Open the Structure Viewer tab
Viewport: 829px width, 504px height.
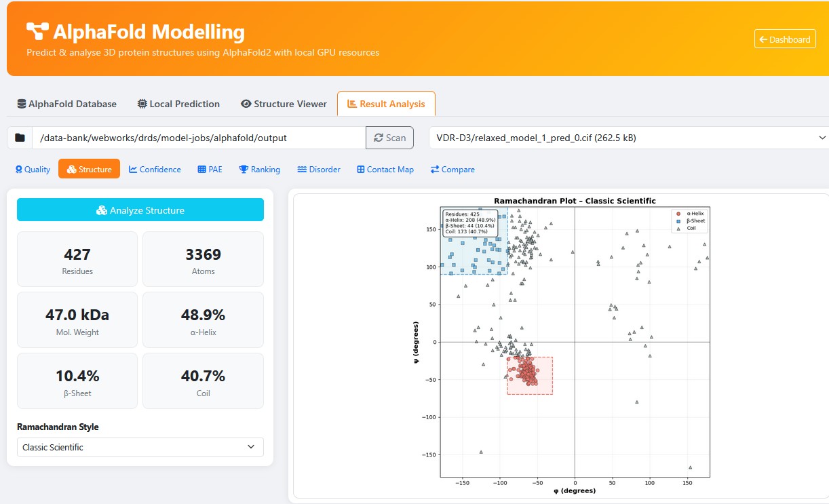pyautogui.click(x=284, y=104)
